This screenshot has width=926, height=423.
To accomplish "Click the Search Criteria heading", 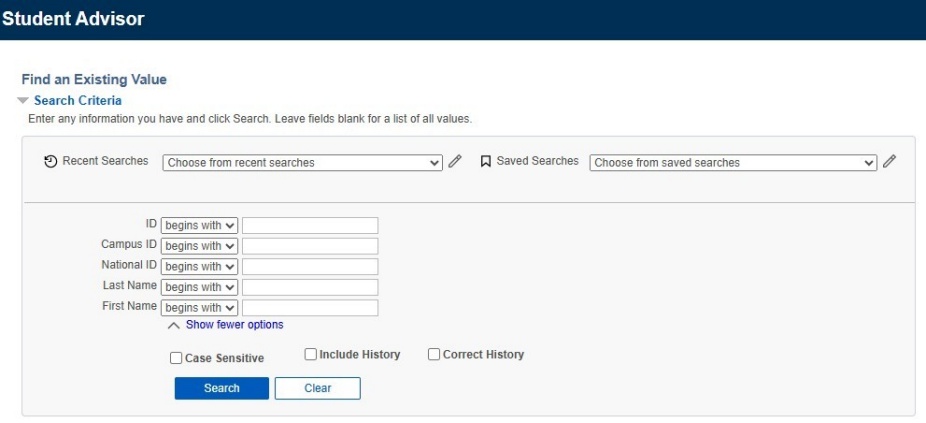I will click(78, 100).
